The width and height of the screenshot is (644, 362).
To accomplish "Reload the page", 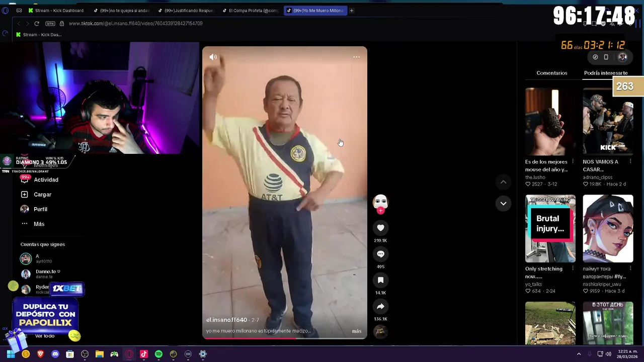I will coord(37,24).
